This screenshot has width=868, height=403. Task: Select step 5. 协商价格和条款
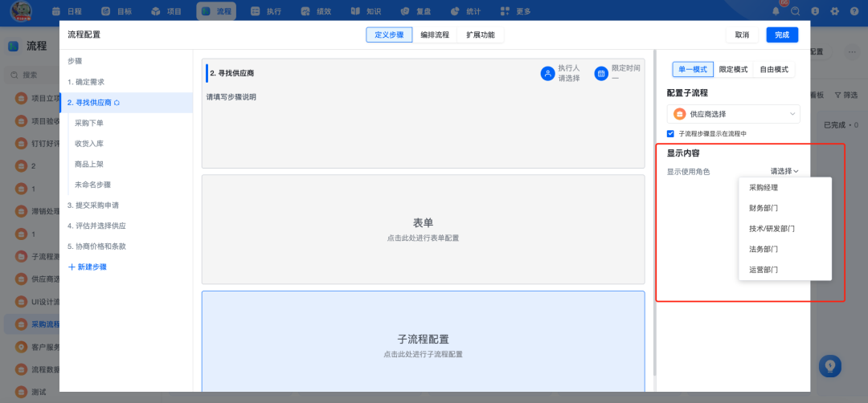click(126, 246)
